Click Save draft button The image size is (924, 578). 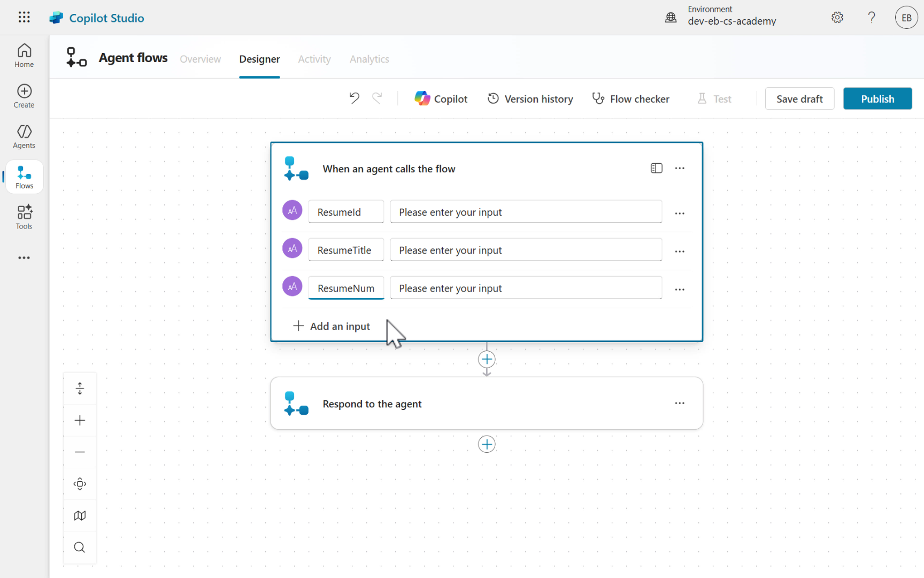pyautogui.click(x=799, y=99)
